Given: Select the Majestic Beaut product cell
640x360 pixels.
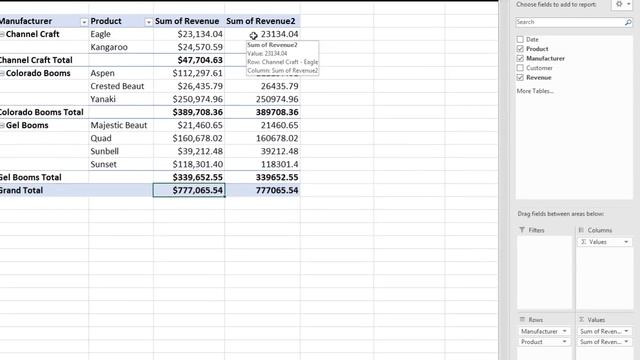Looking at the screenshot, I should coord(121,125).
